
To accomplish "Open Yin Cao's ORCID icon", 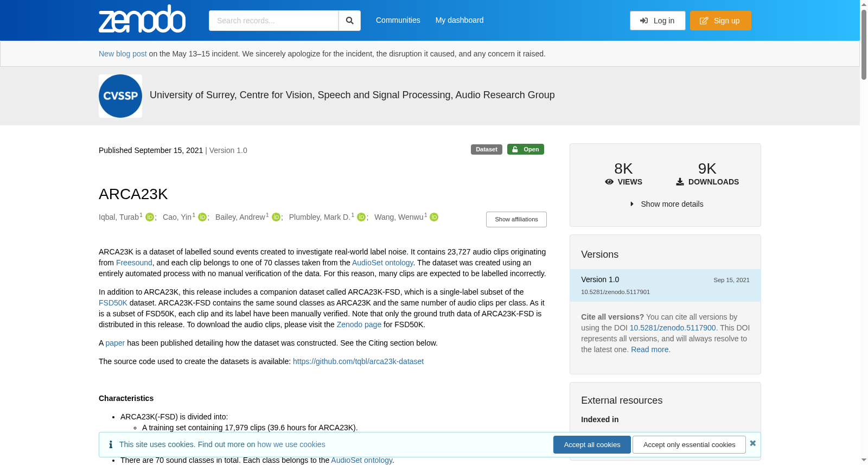I will tap(202, 217).
